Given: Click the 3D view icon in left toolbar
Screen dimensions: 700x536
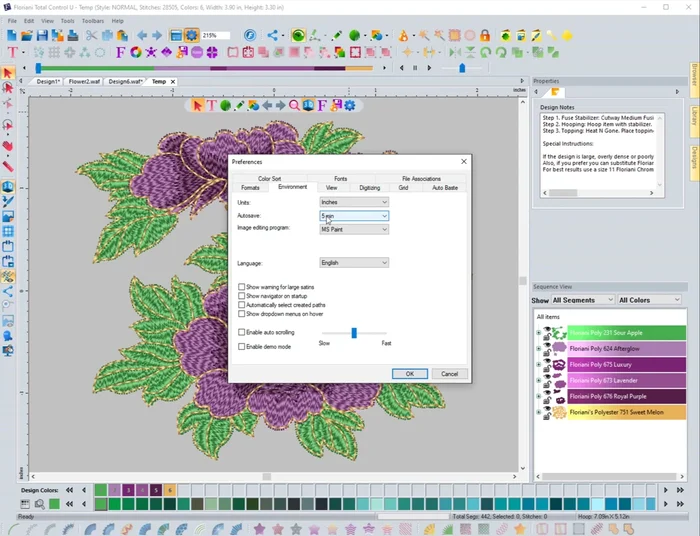Looking at the screenshot, I should point(8,186).
